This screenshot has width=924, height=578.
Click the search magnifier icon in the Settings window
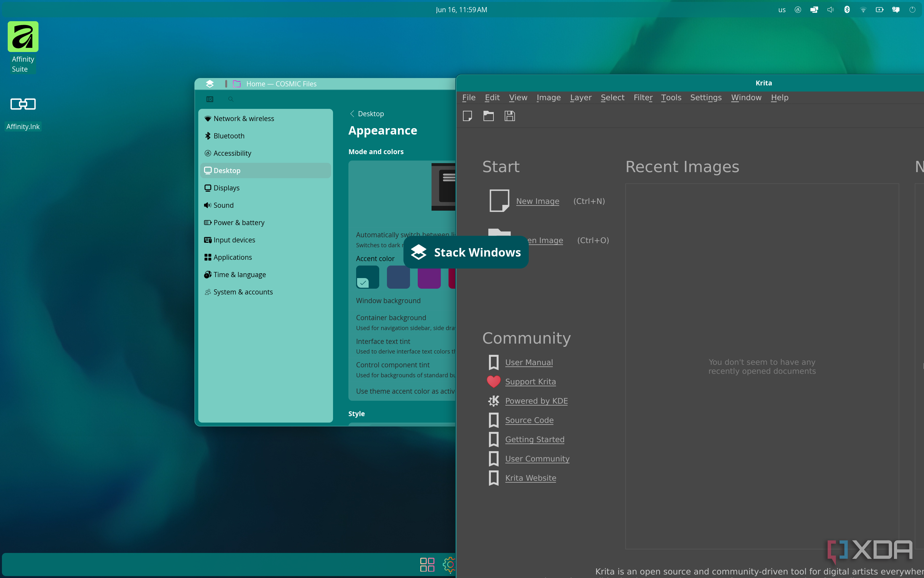point(231,100)
